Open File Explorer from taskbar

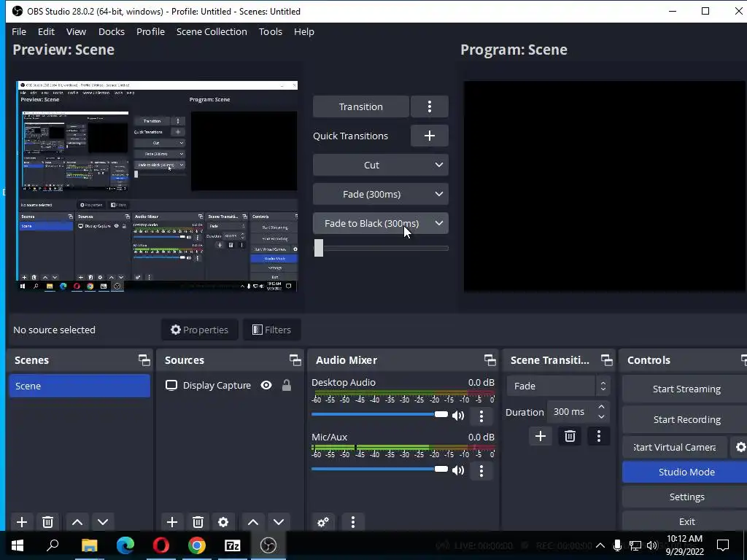[89, 545]
